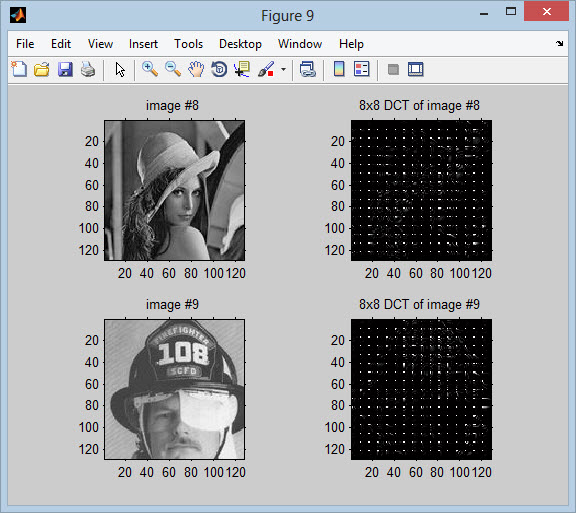Insert a colorbar using toolbar icon
The height and width of the screenshot is (513, 576).
[339, 69]
